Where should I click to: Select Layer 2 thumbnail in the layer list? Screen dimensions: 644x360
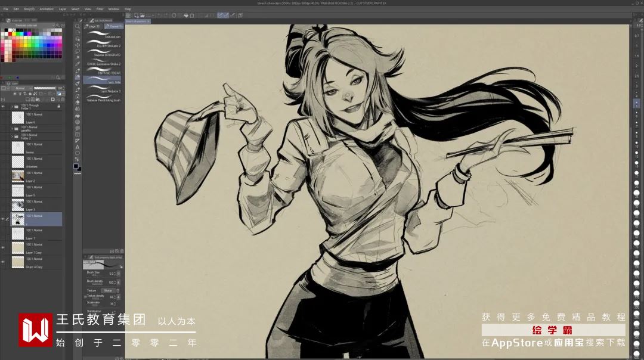[x=18, y=176]
